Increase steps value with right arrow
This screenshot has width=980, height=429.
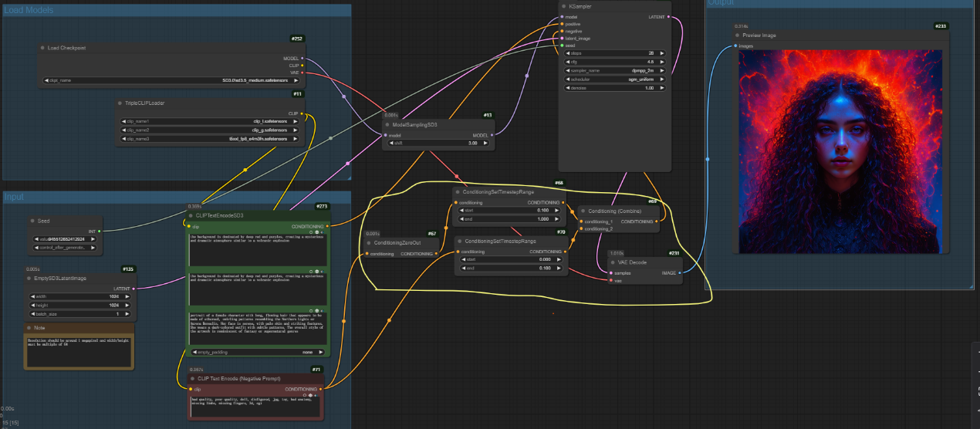[x=661, y=52]
